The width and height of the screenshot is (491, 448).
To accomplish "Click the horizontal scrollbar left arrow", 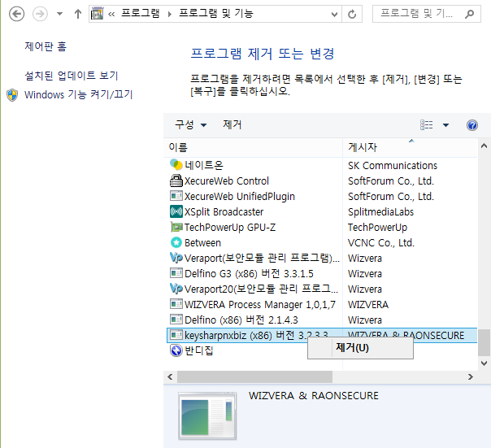I will click(170, 377).
